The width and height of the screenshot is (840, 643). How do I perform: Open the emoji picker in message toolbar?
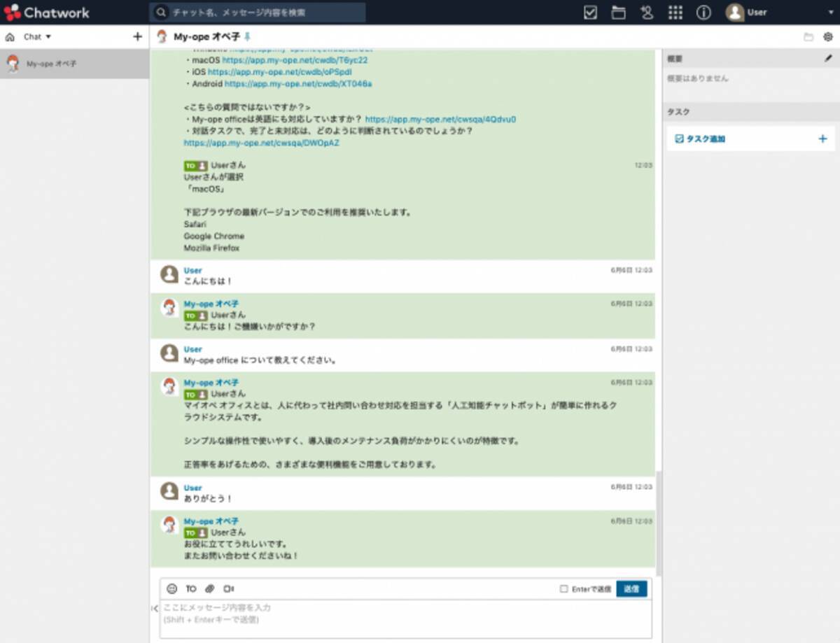coord(172,589)
